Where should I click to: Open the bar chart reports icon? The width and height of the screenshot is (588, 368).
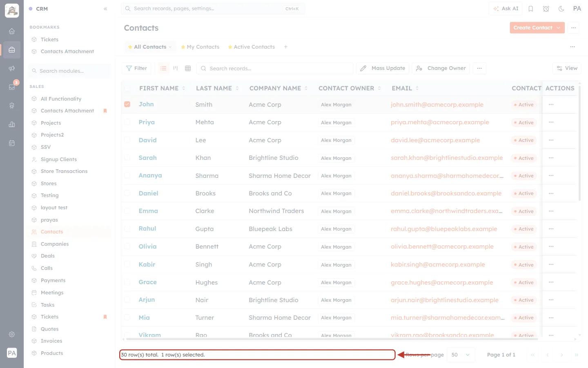tap(12, 124)
